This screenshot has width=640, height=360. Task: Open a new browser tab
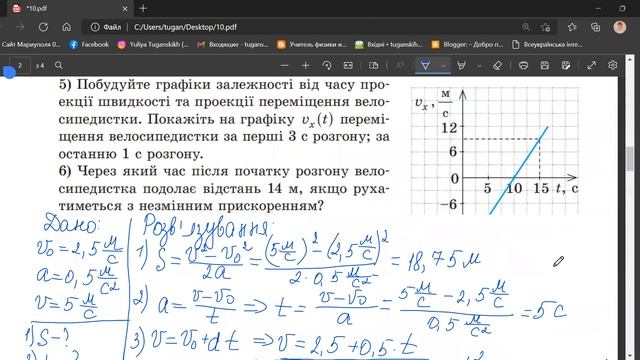[143, 8]
